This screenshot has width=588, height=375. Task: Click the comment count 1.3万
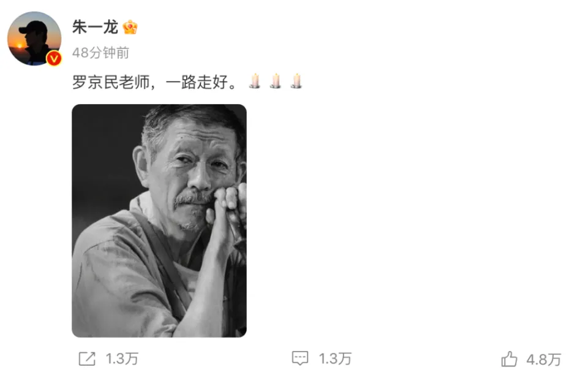click(335, 359)
